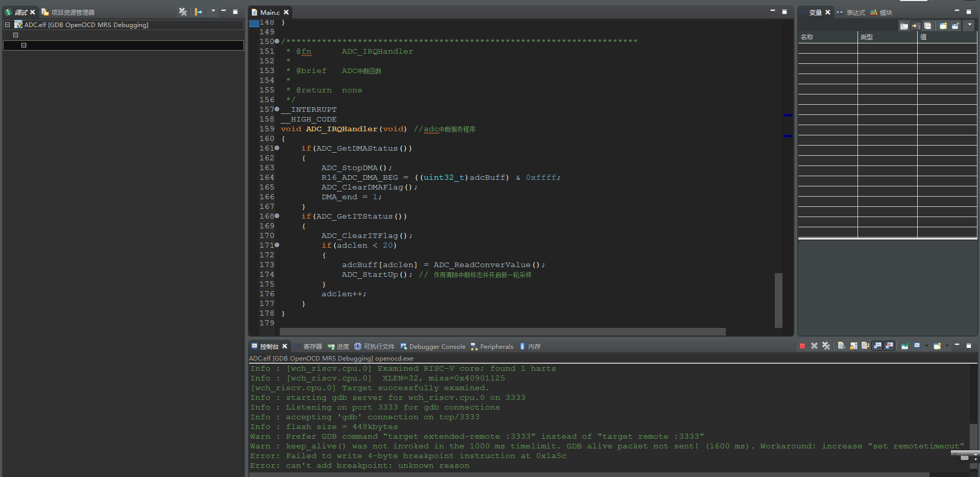Pin the current console
The height and width of the screenshot is (477, 980).
click(x=905, y=346)
